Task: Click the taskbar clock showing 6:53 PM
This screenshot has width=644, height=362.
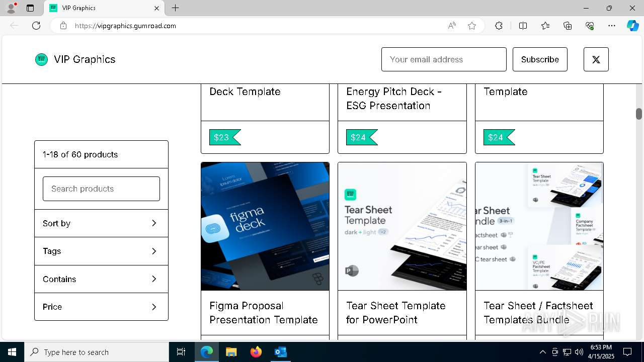Action: tap(601, 352)
